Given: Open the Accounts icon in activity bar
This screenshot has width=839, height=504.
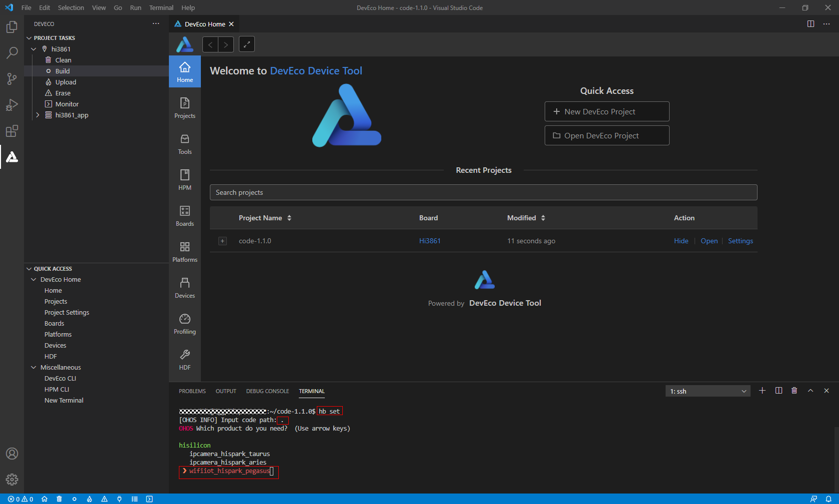Looking at the screenshot, I should (12, 454).
